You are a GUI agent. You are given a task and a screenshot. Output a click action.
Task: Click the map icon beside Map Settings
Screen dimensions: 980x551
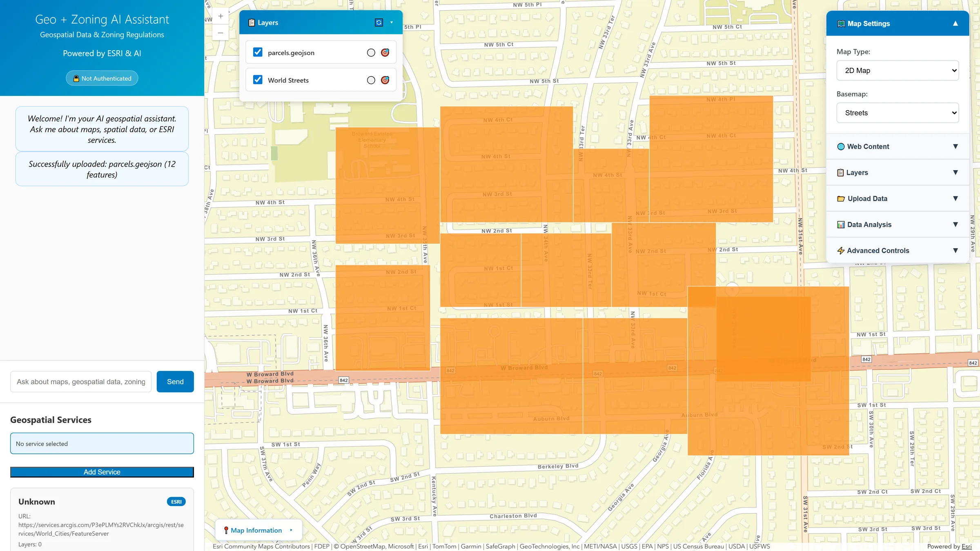click(841, 24)
